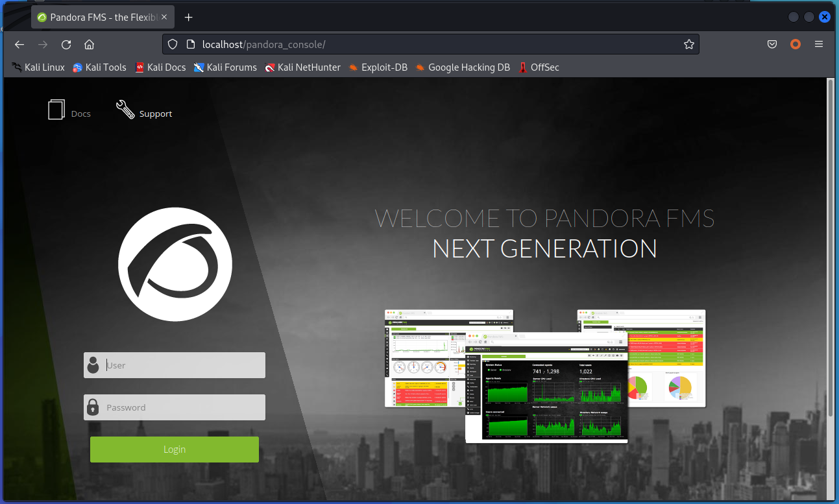Click the page vertical scrollbar
The width and height of the screenshot is (839, 504).
831,248
